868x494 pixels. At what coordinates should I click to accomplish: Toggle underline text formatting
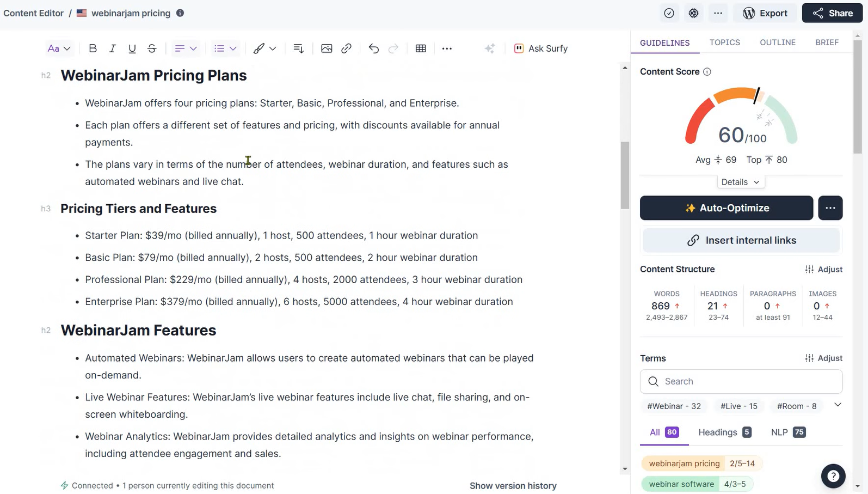click(132, 48)
